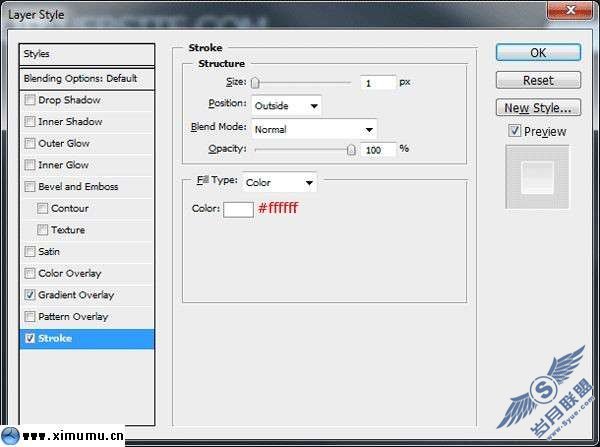Image resolution: width=600 pixels, height=447 pixels.
Task: Select the Drop Shadow label
Action: tap(69, 100)
